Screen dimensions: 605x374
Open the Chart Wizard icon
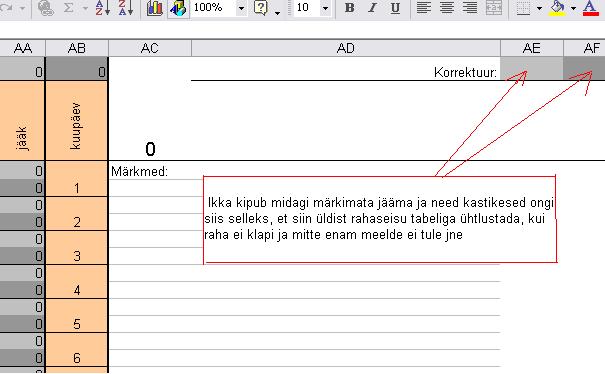(x=155, y=7)
